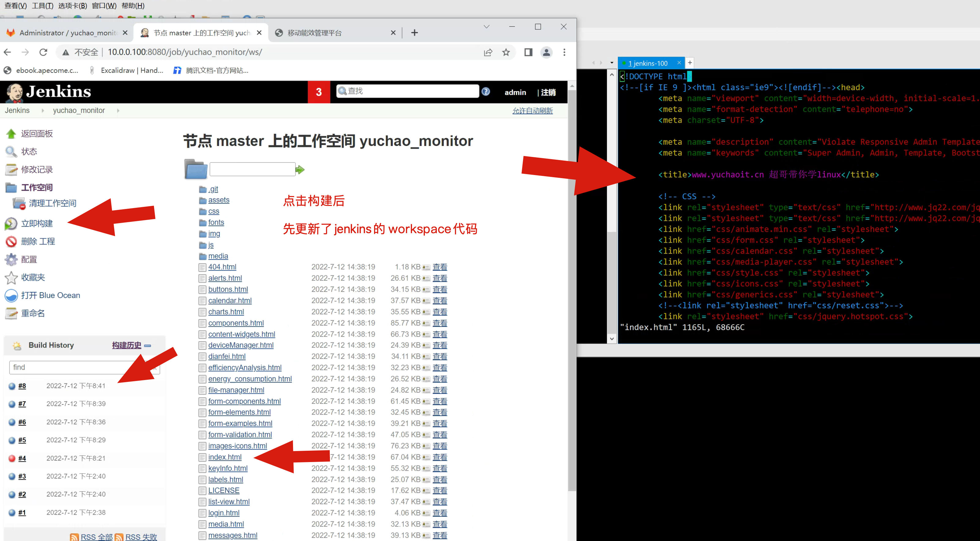Screen dimensions: 980x541
Task: Enable auto refresh via 允许自动刷新
Action: (532, 111)
